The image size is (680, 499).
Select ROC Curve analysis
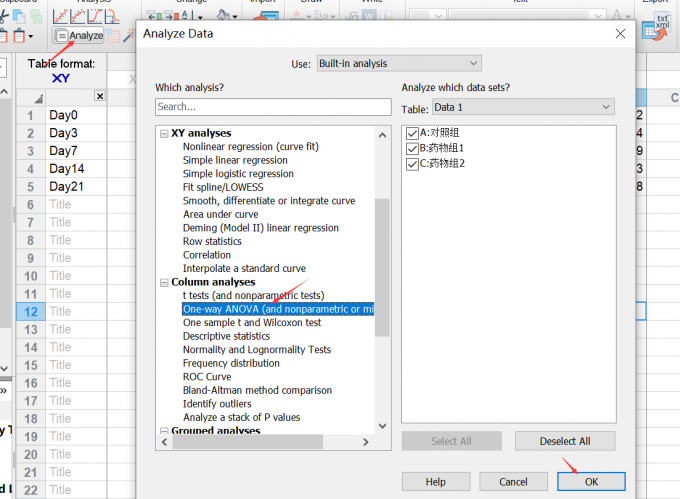click(207, 377)
